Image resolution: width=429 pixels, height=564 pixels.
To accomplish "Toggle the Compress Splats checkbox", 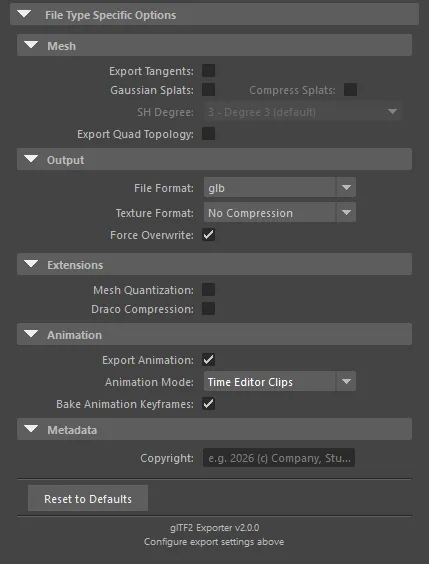I will (x=351, y=90).
